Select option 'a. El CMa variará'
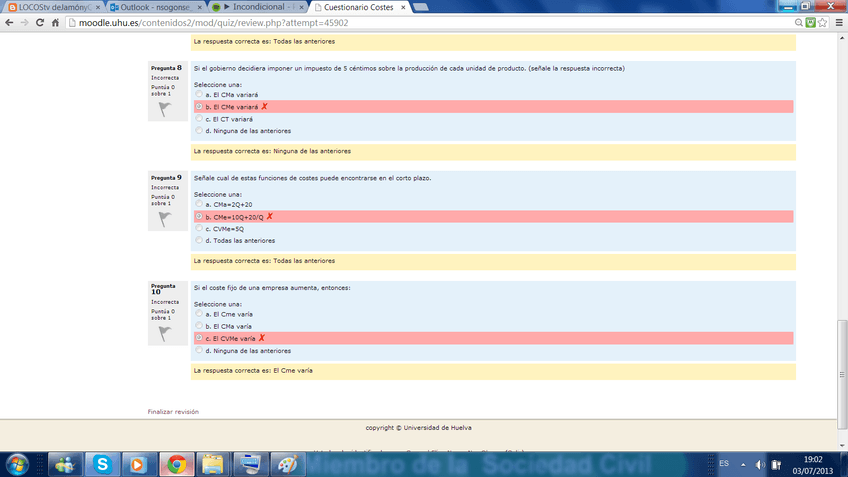 tap(199, 94)
